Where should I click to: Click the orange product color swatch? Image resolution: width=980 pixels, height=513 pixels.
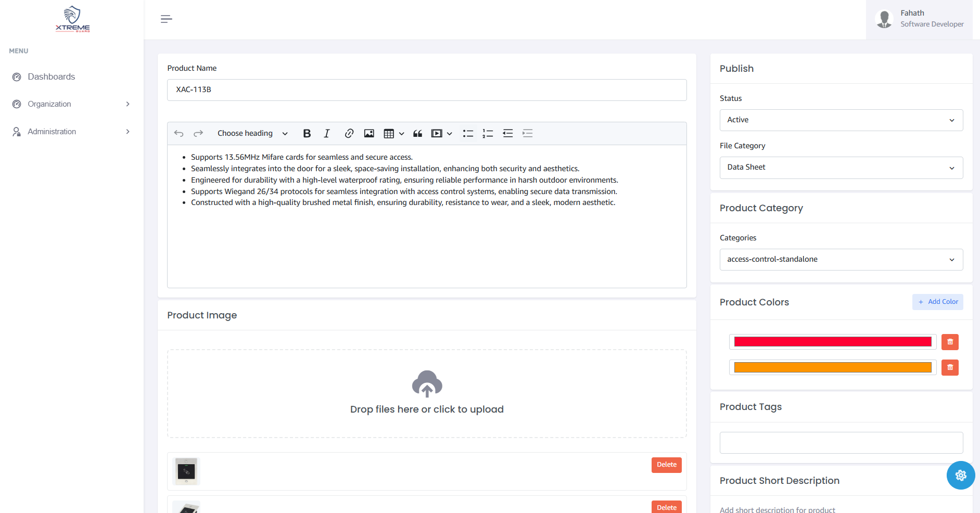pos(832,368)
